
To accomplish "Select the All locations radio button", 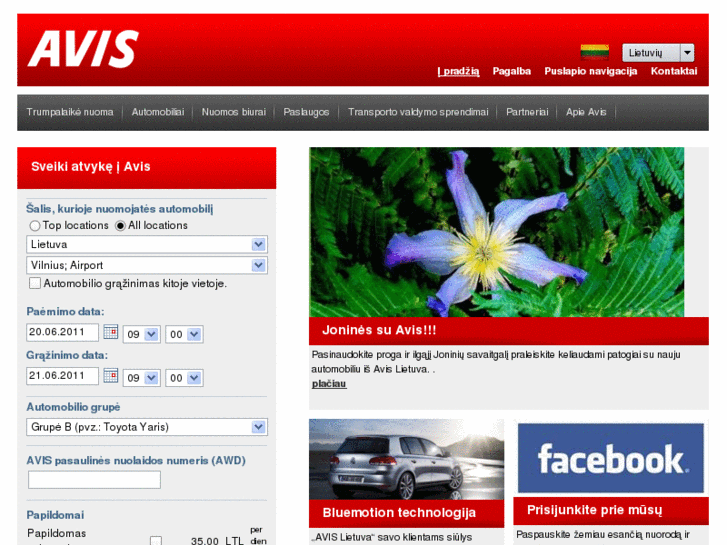I will tap(120, 226).
